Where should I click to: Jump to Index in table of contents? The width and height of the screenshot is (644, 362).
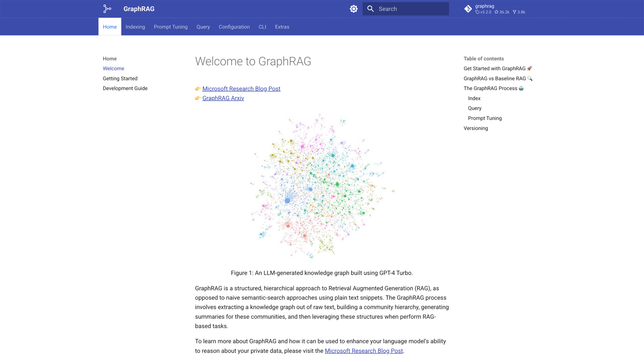(474, 98)
